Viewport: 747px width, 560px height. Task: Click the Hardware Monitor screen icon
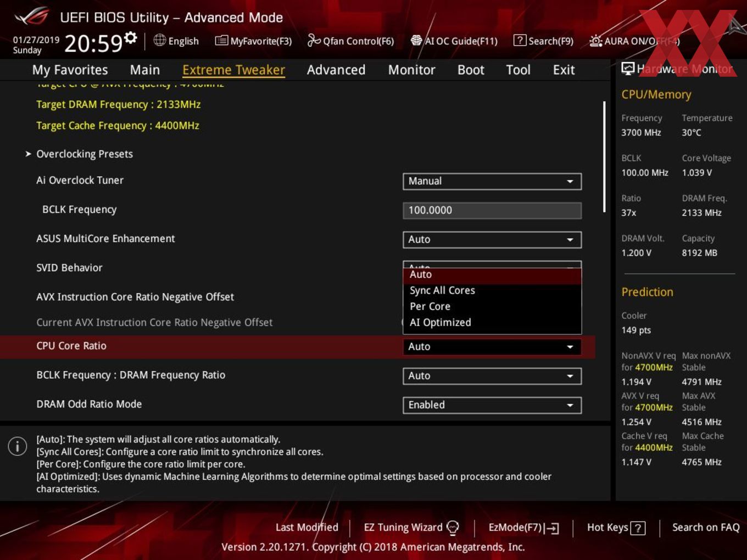tap(628, 68)
